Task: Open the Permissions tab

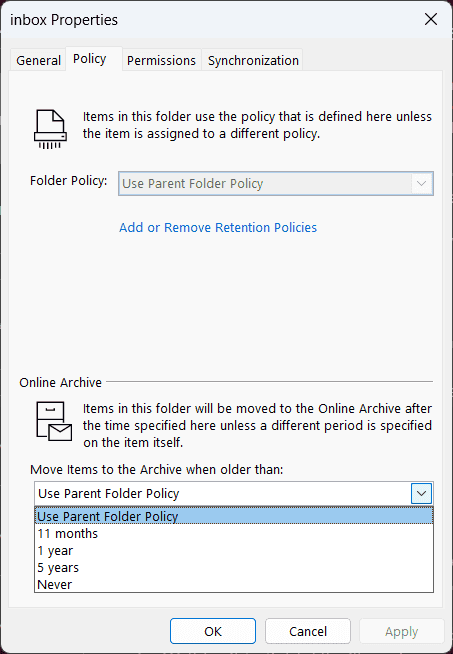Action: click(x=161, y=60)
